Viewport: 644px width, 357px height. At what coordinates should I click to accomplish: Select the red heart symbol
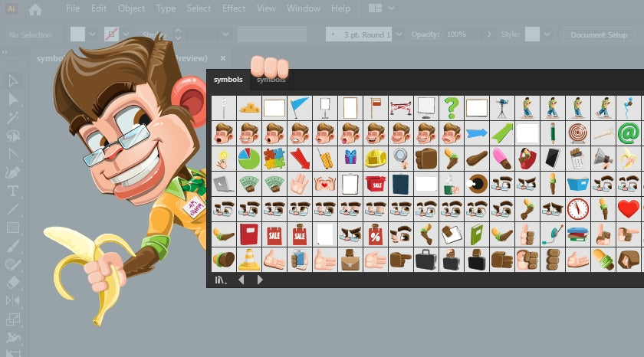629,208
